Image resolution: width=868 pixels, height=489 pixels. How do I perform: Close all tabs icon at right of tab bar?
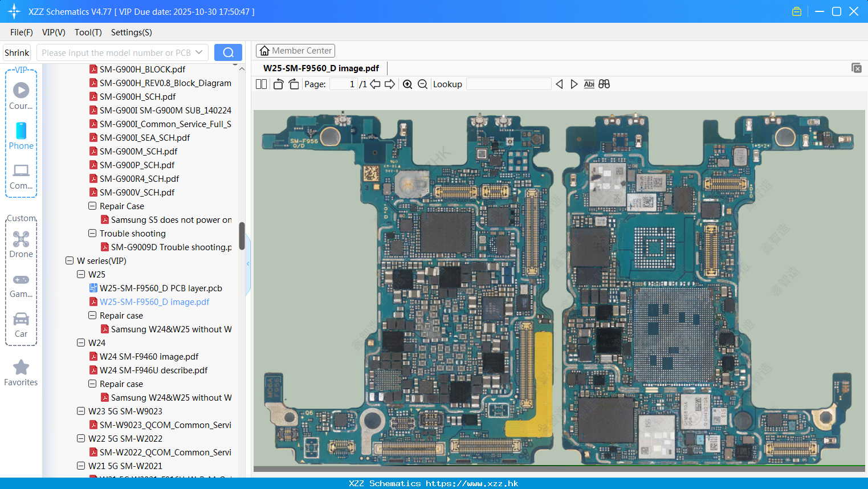pos(857,68)
